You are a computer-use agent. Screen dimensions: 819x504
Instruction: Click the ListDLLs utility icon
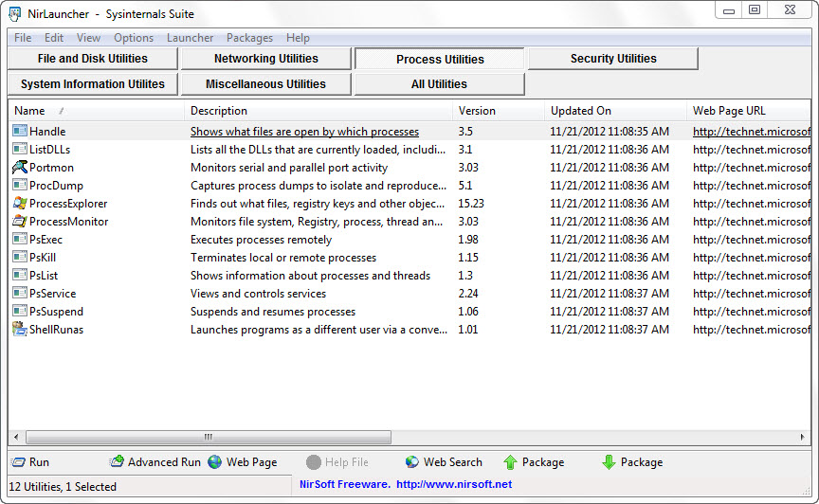click(20, 150)
